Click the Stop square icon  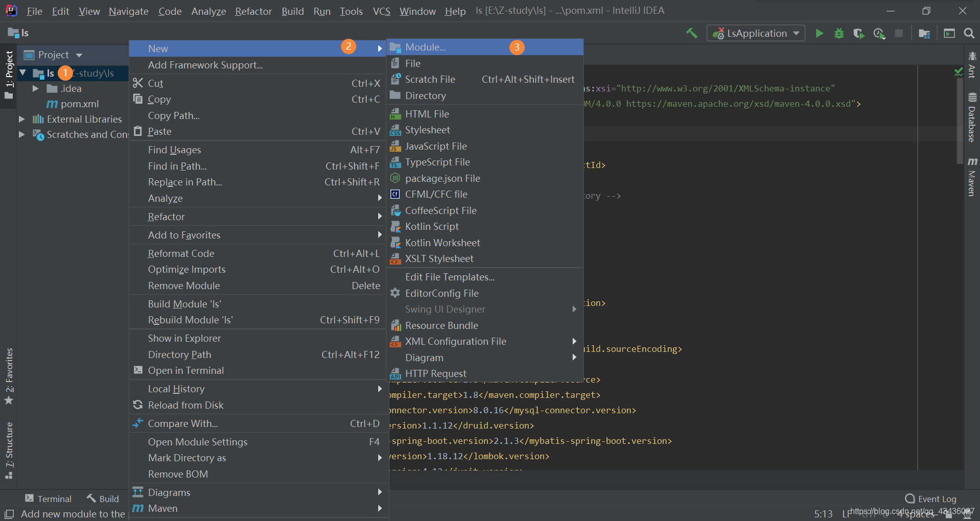click(x=899, y=33)
